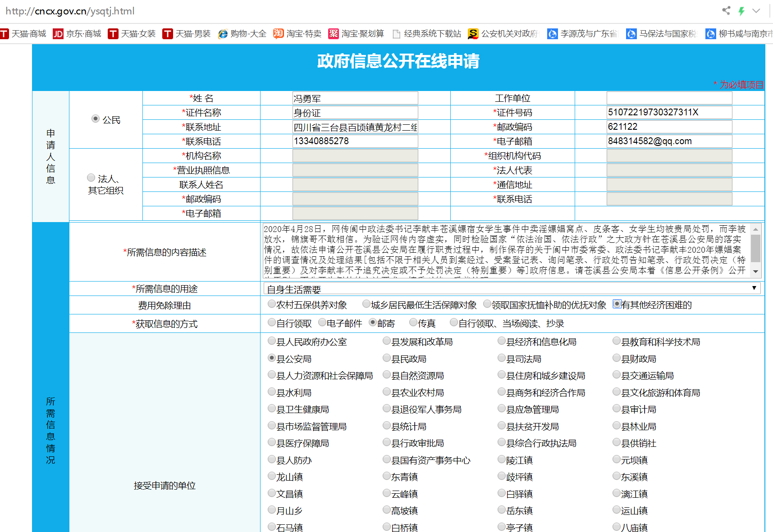
Task: Select 县文化旅游和体育局 radio button
Action: [x=617, y=391]
